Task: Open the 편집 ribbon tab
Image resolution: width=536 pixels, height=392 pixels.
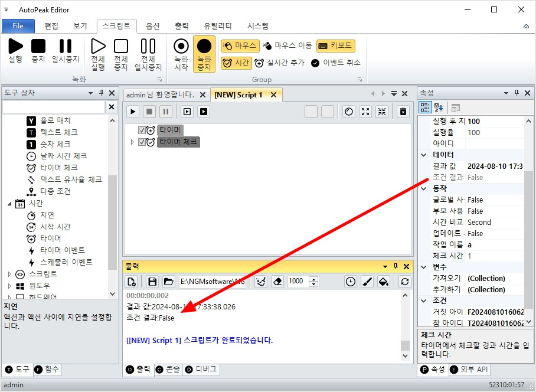Action: [51, 26]
